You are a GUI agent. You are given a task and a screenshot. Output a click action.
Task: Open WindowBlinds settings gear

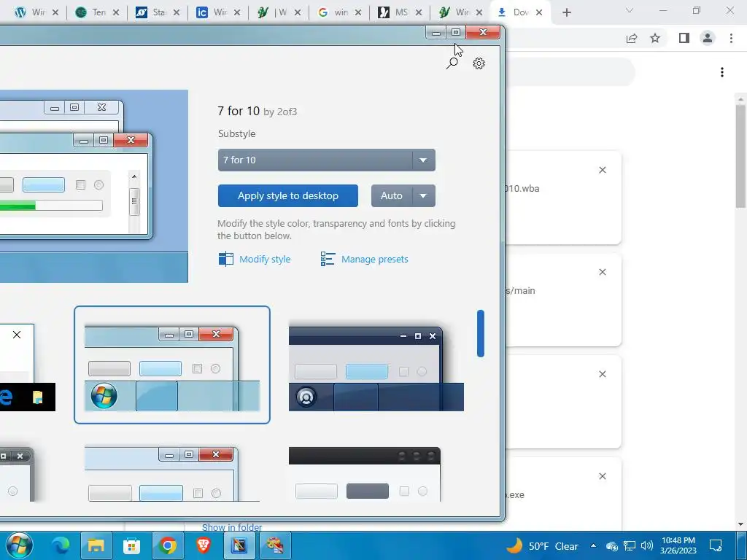(479, 63)
